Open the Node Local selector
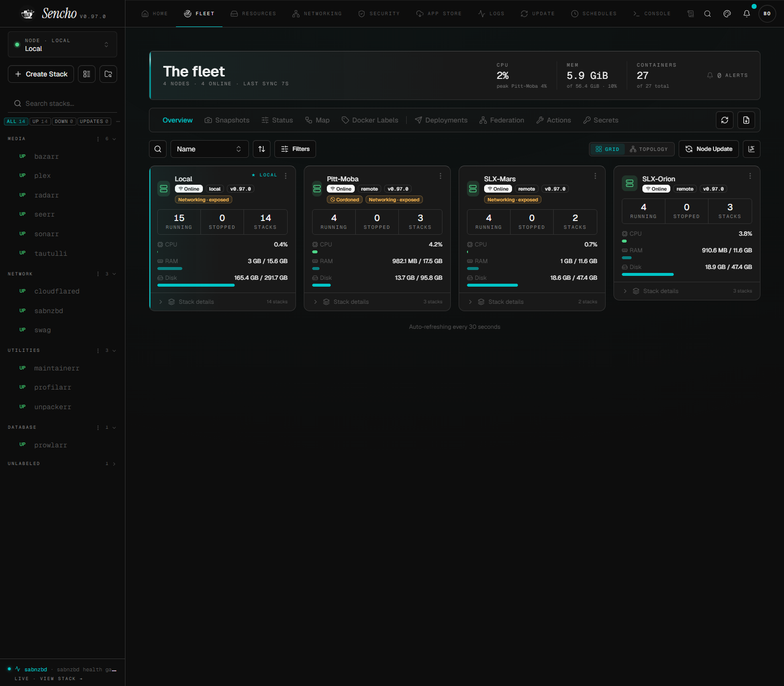The image size is (784, 686). coord(62,45)
